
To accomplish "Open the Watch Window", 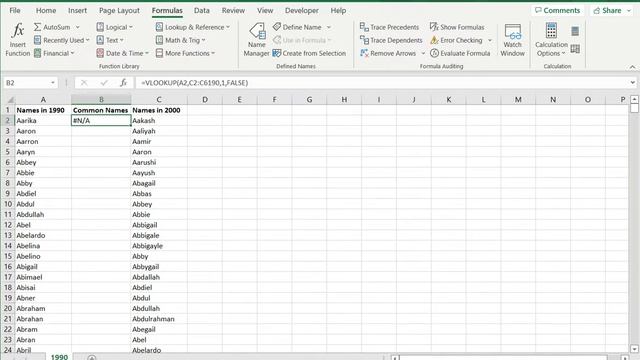I will [512, 40].
